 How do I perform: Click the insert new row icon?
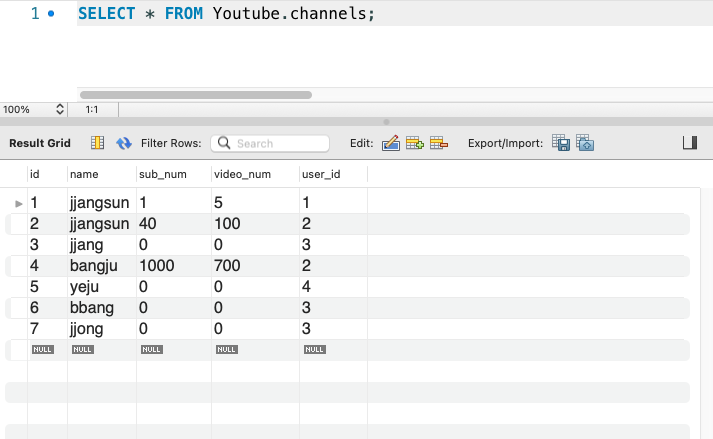tap(415, 143)
